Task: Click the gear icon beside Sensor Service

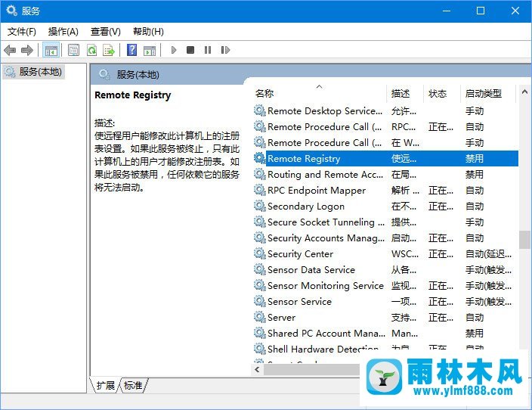Action: click(259, 301)
